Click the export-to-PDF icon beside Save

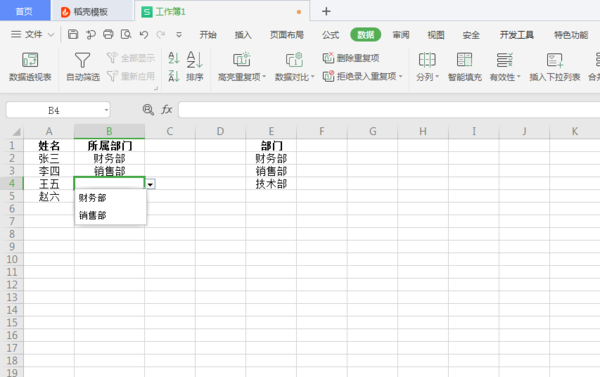91,35
